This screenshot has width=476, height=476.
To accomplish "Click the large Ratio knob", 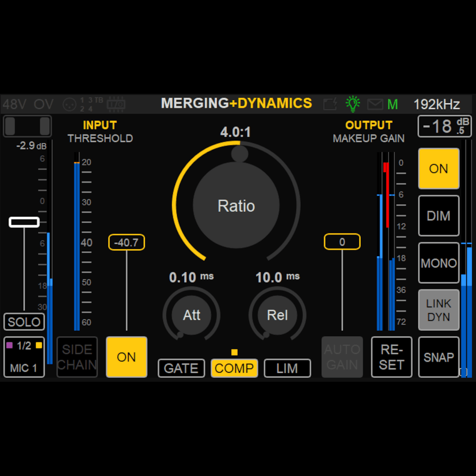I will (236, 206).
